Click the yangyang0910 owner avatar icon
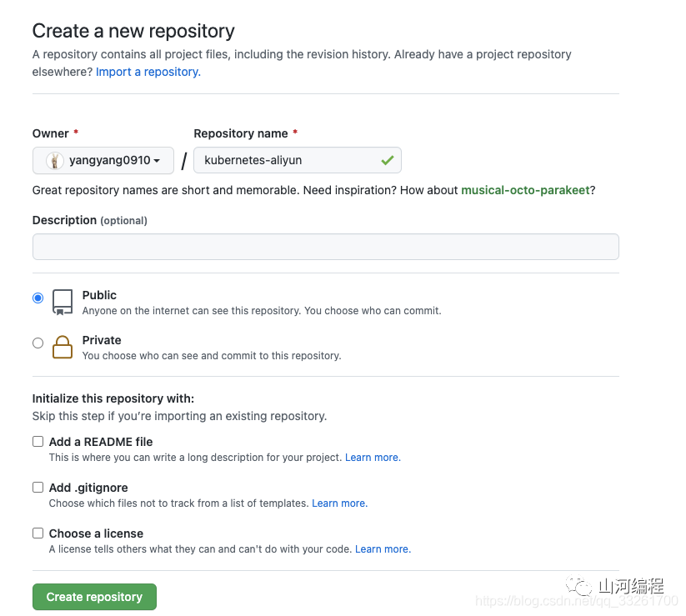 click(x=55, y=161)
